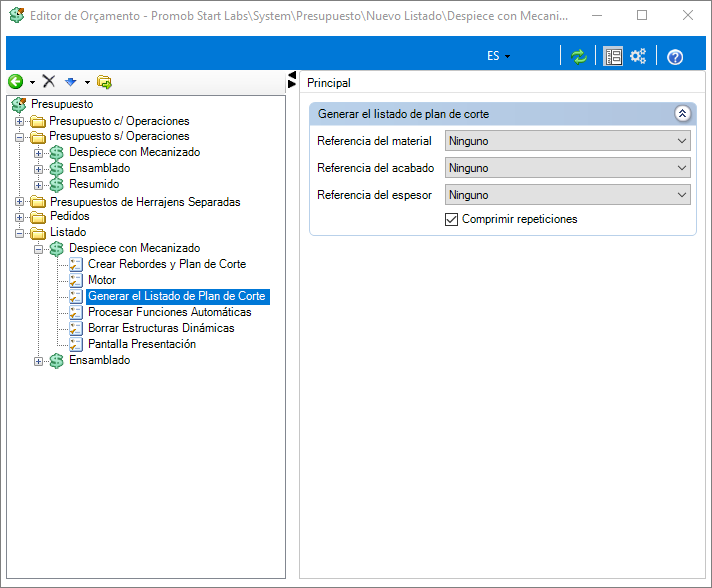Viewport: 712px width, 588px height.
Task: Collapse the left panel using black arrows
Action: point(292,79)
